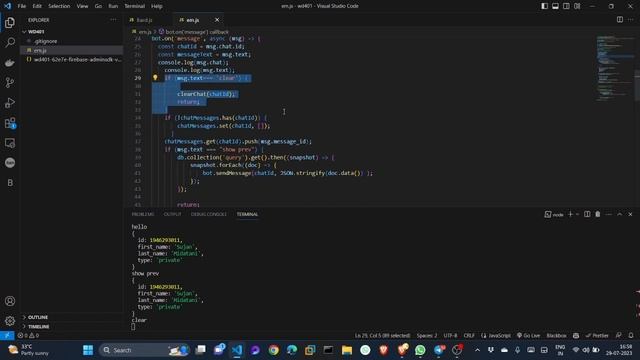Maximize the terminal panel size
This screenshot has width=640, height=360.
[620, 214]
